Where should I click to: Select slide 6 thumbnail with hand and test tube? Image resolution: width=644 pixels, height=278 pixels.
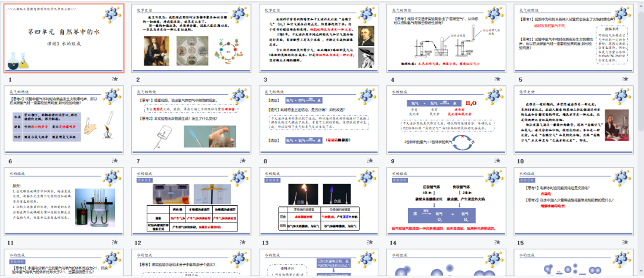(x=64, y=120)
